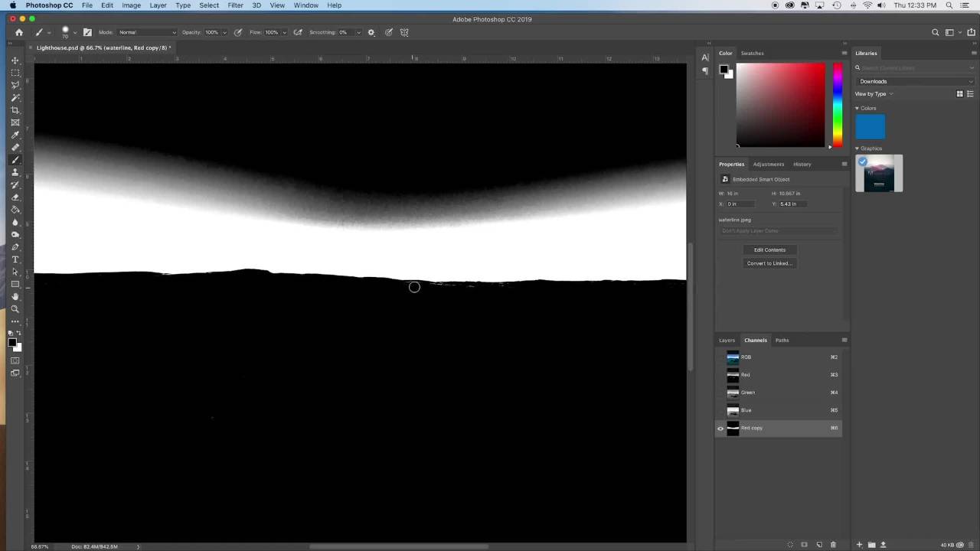The image size is (980, 551).
Task: Select the Crop tool
Action: click(x=15, y=110)
